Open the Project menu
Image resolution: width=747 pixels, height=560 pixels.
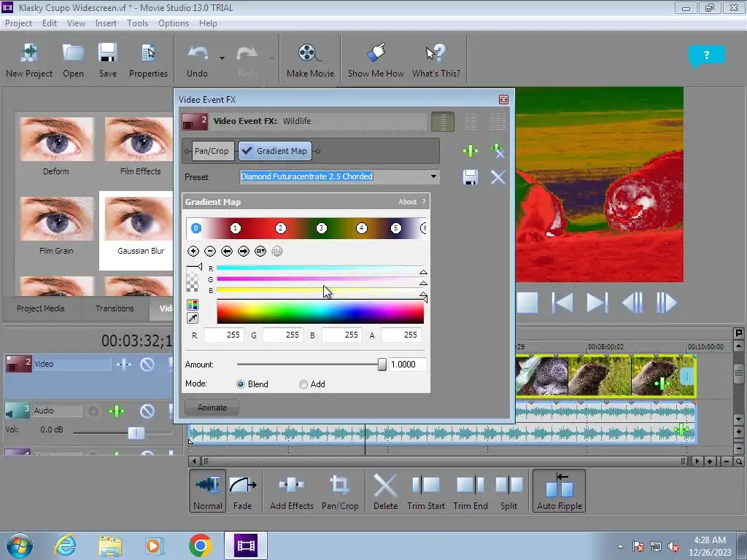(x=18, y=23)
